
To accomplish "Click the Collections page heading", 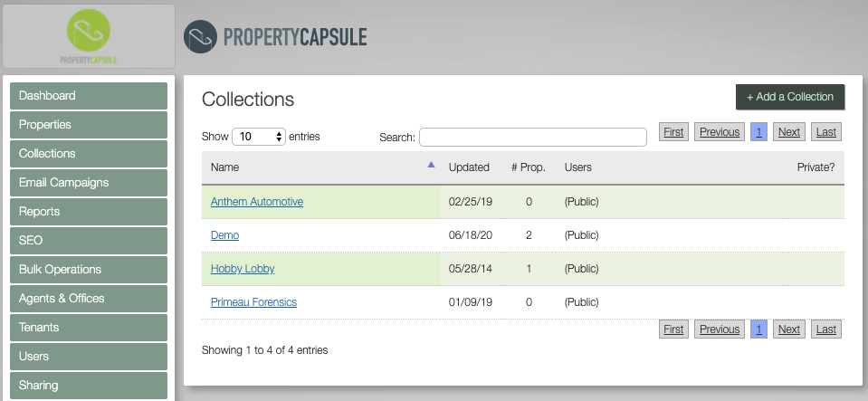I will [x=248, y=100].
